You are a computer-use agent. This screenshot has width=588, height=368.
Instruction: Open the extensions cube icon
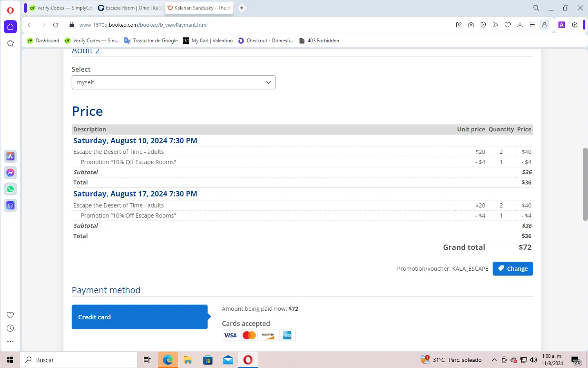575,25
